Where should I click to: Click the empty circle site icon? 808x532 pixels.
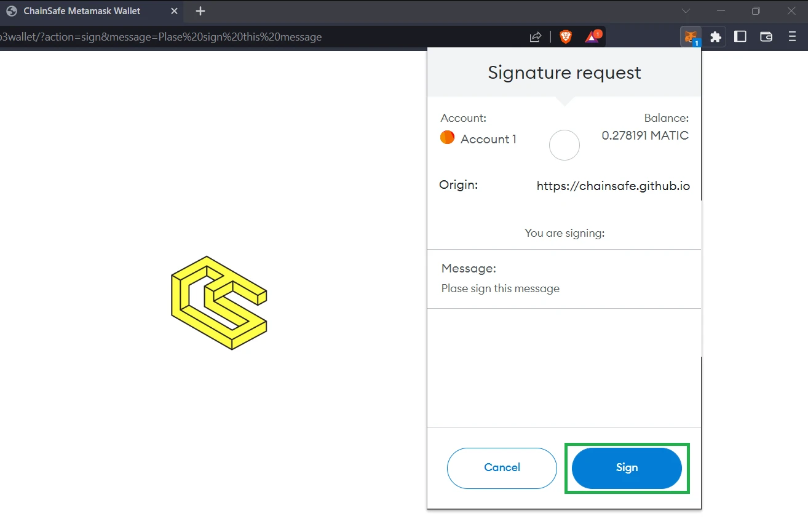click(x=564, y=145)
